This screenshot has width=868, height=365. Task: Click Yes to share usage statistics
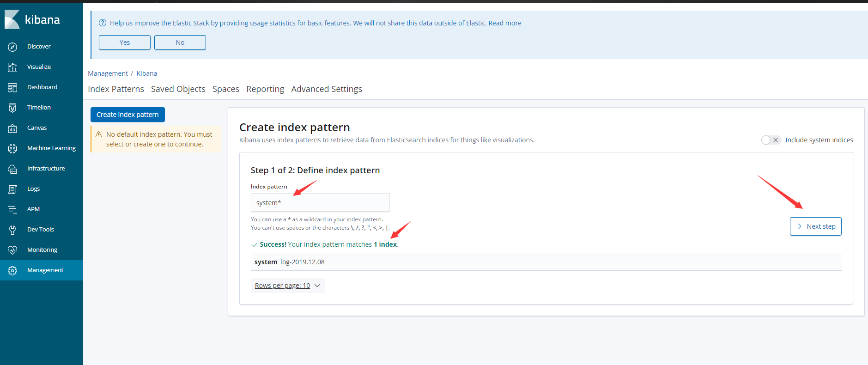tap(125, 43)
